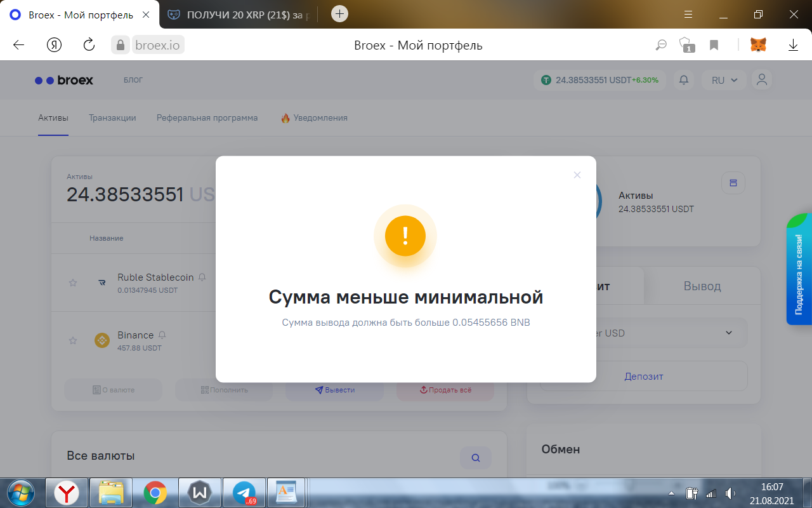Click the broex.io address field

coord(157,45)
